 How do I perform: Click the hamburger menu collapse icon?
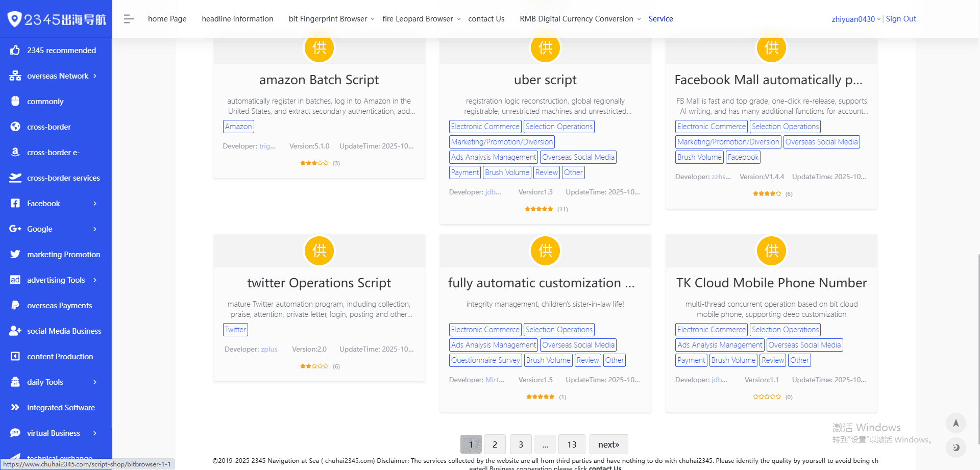click(x=129, y=19)
